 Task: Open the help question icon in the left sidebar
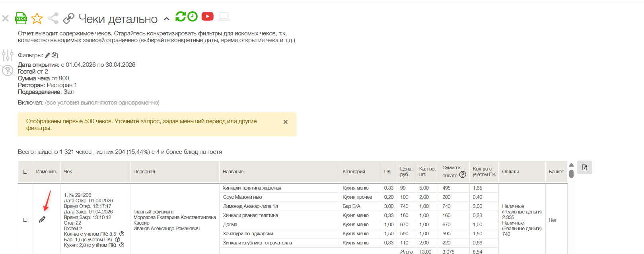pyautogui.click(x=8, y=70)
